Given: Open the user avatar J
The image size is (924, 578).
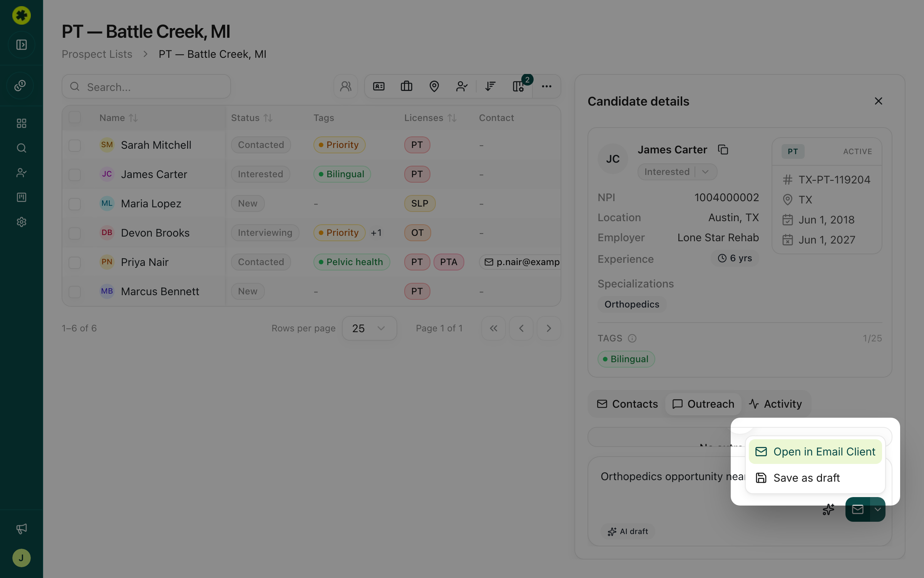Looking at the screenshot, I should pyautogui.click(x=22, y=558).
